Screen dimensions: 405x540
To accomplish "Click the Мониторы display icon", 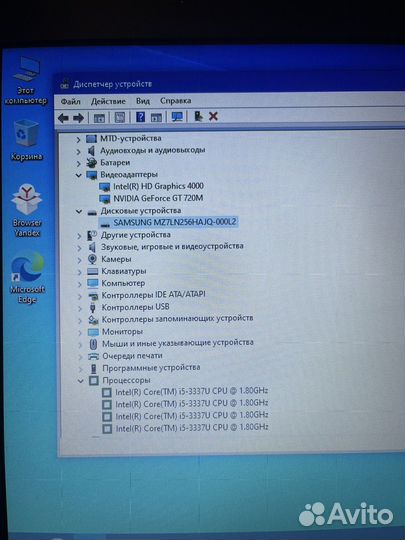I will (93, 332).
